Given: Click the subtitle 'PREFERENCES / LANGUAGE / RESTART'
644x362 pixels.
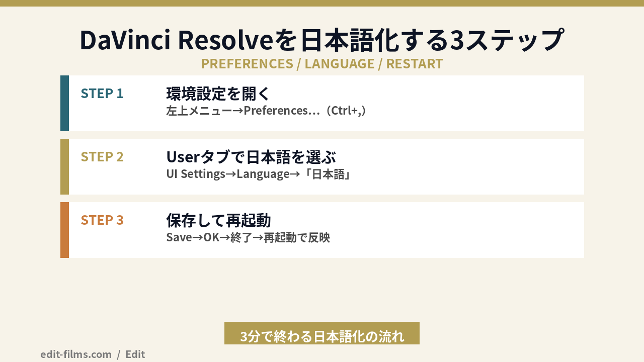Looking at the screenshot, I should [x=322, y=64].
